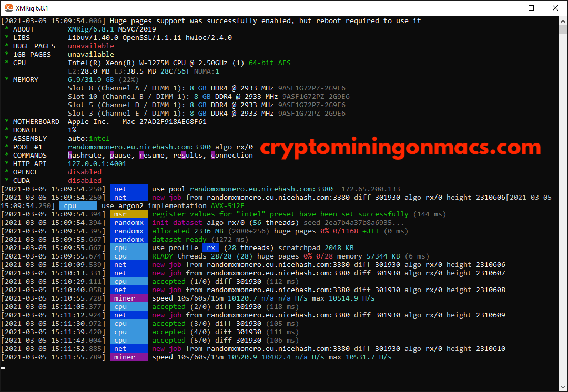This screenshot has height=392, width=568.
Task: Click the green "64-bit AES" text
Action: [269, 63]
